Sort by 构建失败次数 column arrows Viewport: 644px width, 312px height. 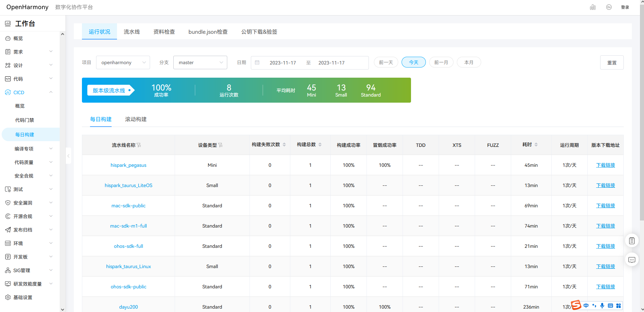pyautogui.click(x=284, y=145)
